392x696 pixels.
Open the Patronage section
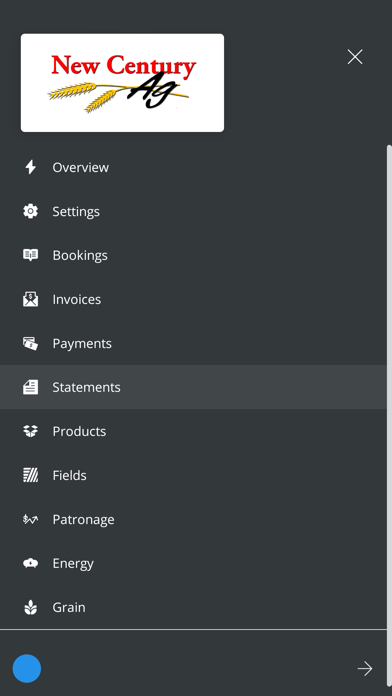(194, 519)
